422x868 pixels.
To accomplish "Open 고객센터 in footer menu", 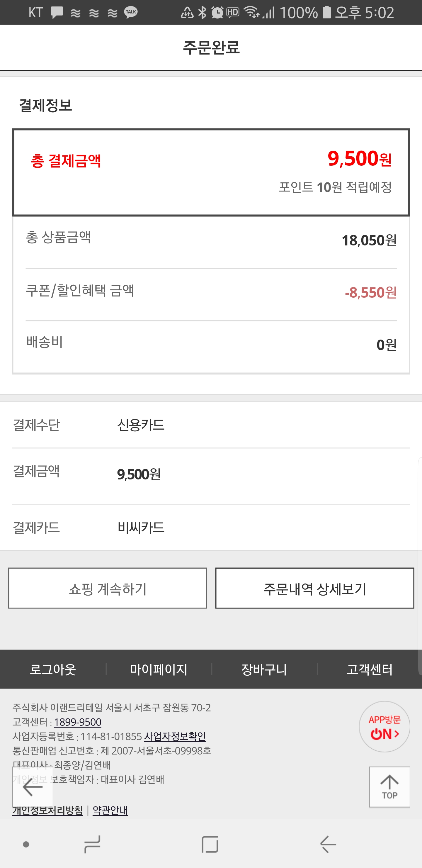I will [370, 669].
